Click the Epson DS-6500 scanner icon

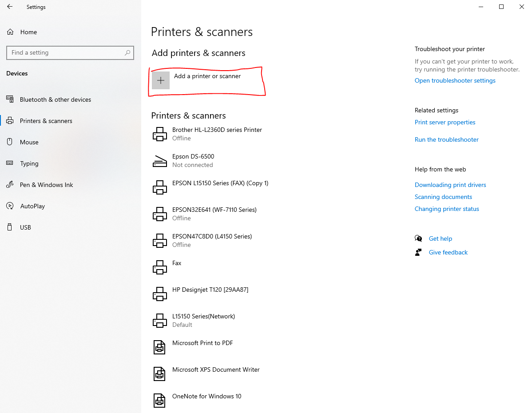coord(159,161)
